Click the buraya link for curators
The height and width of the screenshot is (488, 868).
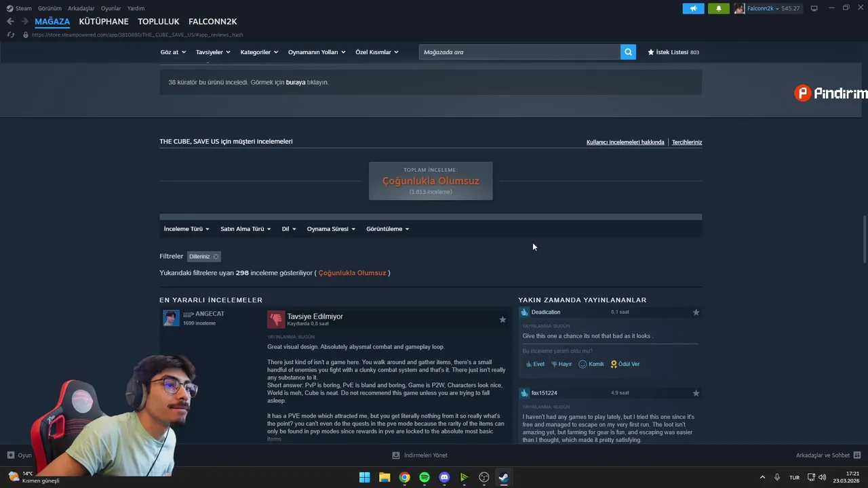click(x=296, y=82)
